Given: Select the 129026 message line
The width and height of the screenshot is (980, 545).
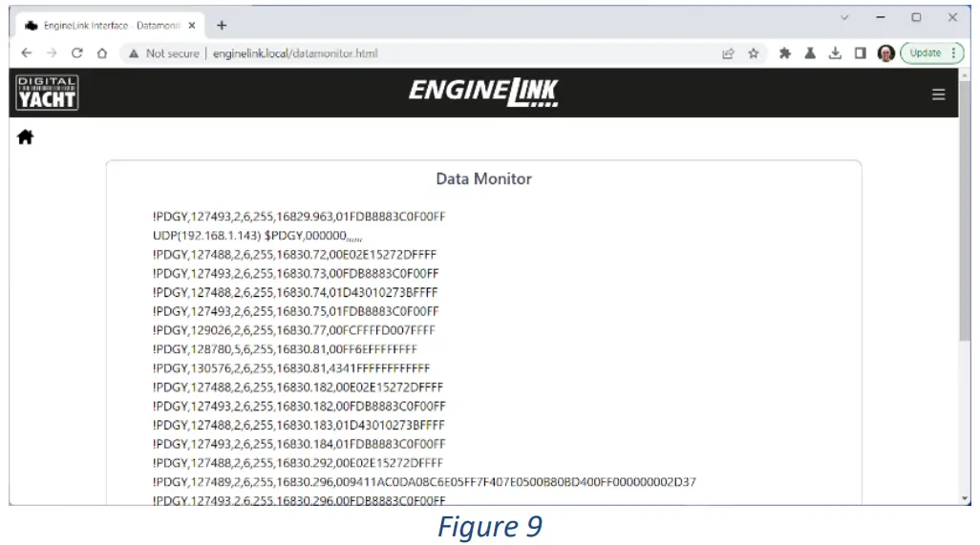Looking at the screenshot, I should (294, 330).
